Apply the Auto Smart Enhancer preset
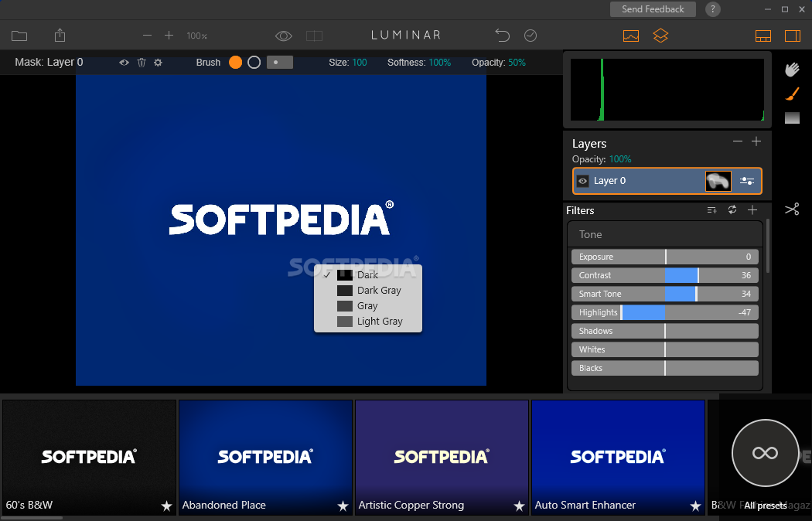The height and width of the screenshot is (521, 812). 618,458
